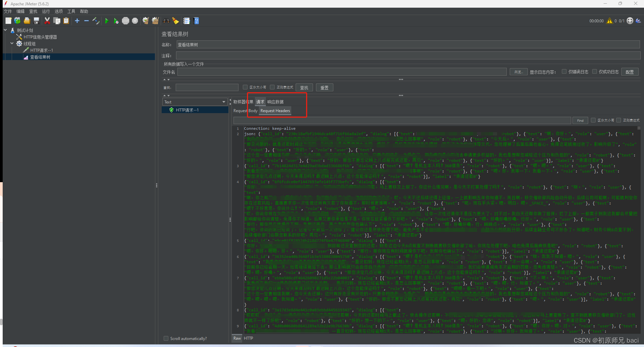Search the tree with binoculars icon
This screenshot has width=644, height=347.
point(166,21)
